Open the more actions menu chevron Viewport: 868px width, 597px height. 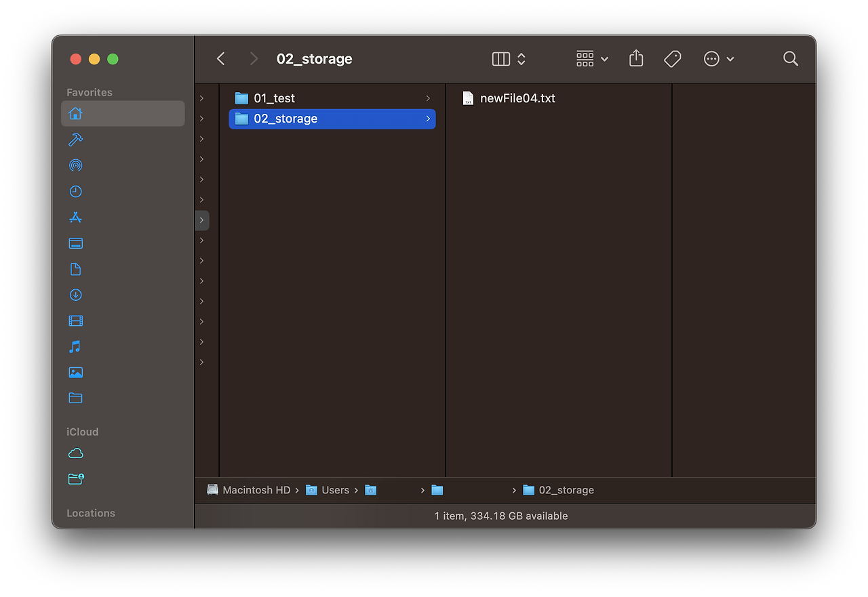pos(730,60)
